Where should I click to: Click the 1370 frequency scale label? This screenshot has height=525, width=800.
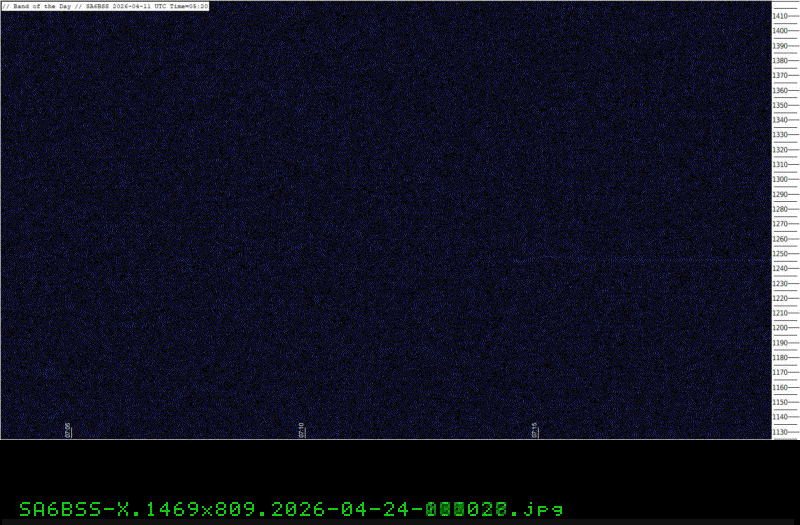coord(780,76)
